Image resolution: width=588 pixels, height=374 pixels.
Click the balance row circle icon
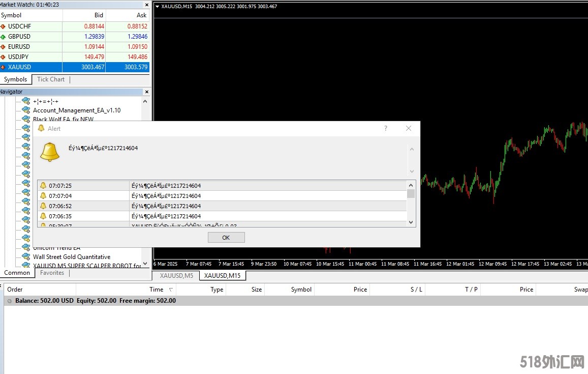click(9, 301)
